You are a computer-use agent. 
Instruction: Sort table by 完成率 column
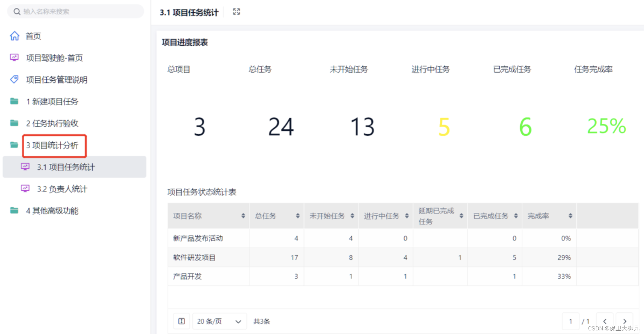570,216
